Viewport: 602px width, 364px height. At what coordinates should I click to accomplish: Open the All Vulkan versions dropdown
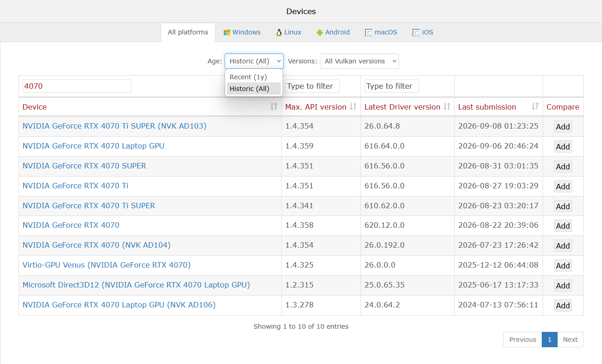(x=359, y=61)
